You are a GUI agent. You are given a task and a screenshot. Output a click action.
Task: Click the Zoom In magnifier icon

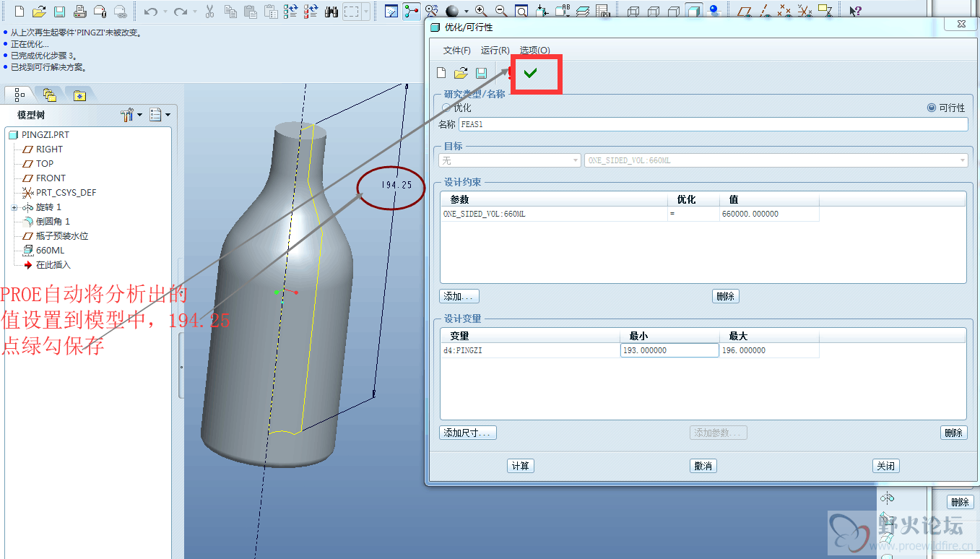(x=481, y=12)
